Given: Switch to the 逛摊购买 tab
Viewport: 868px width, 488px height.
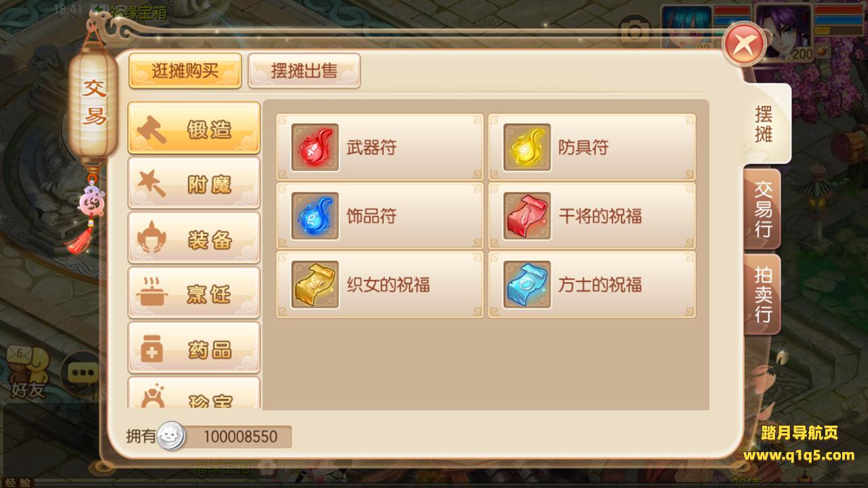Looking at the screenshot, I should [185, 70].
